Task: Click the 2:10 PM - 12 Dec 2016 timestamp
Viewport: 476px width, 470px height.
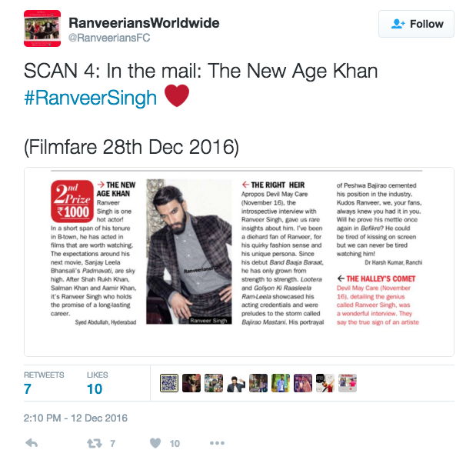Action: click(x=75, y=418)
